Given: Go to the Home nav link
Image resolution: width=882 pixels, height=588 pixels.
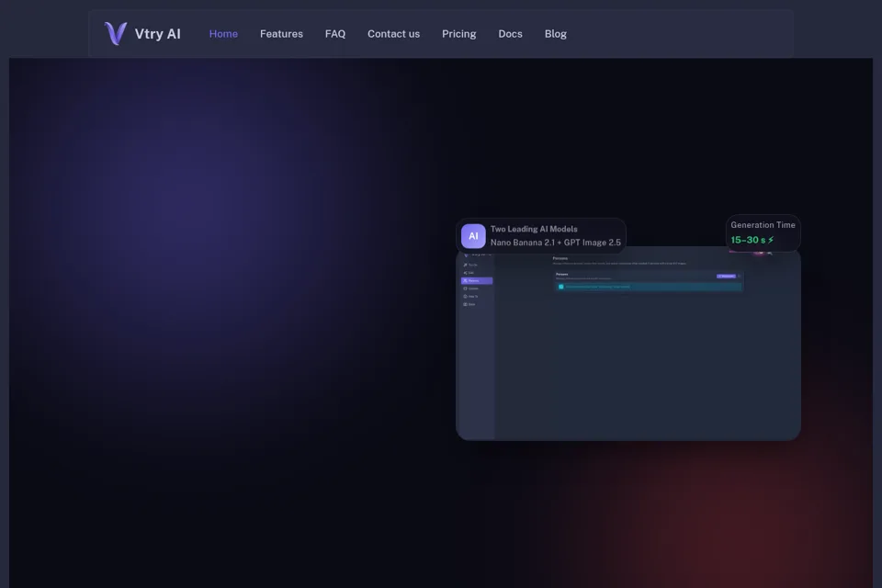Looking at the screenshot, I should (x=223, y=34).
